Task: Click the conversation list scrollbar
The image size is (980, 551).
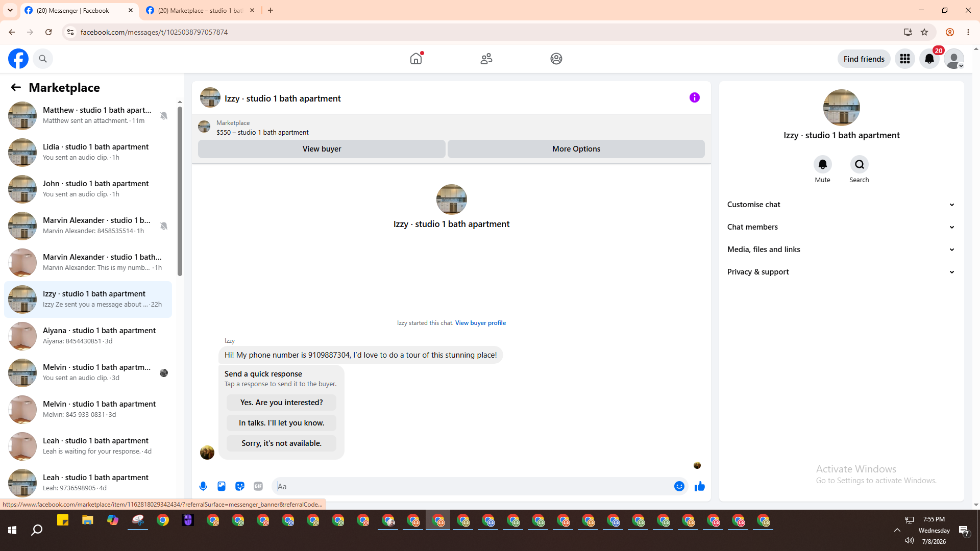Action: click(180, 191)
